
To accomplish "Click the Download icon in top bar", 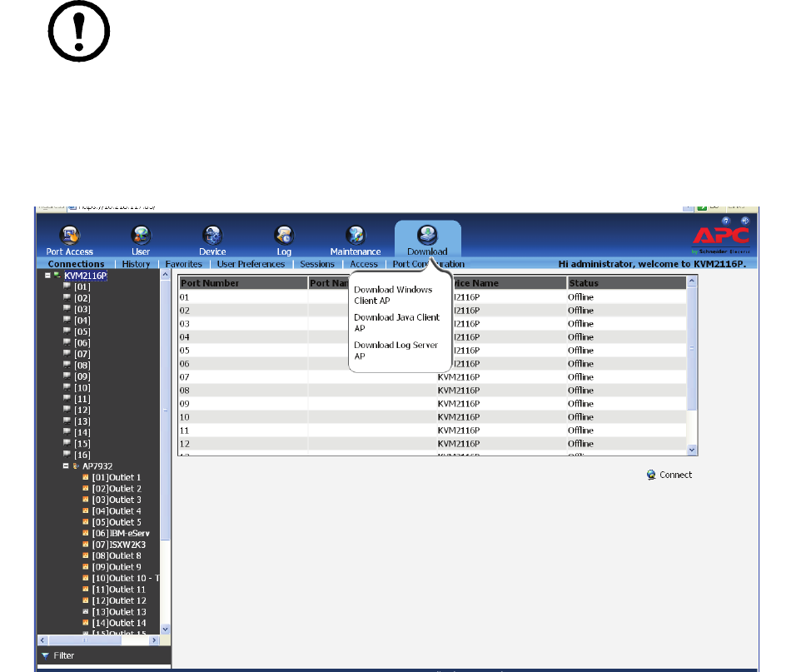I will [x=427, y=236].
